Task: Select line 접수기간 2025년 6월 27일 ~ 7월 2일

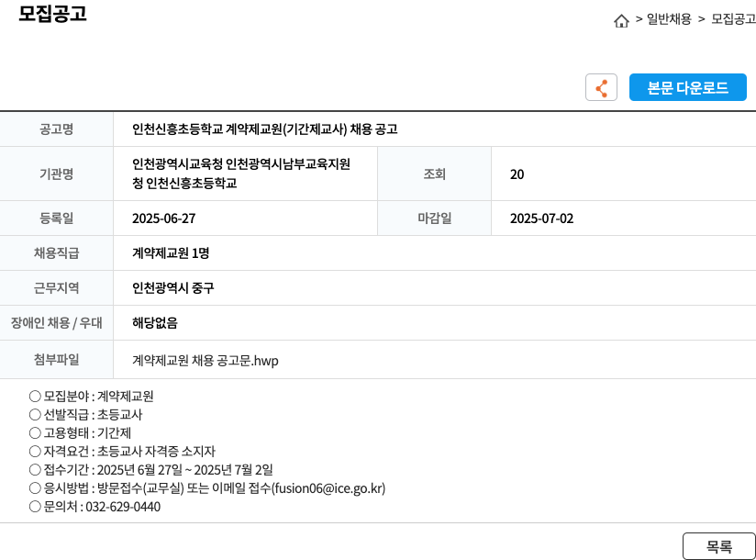Action: [x=150, y=469]
